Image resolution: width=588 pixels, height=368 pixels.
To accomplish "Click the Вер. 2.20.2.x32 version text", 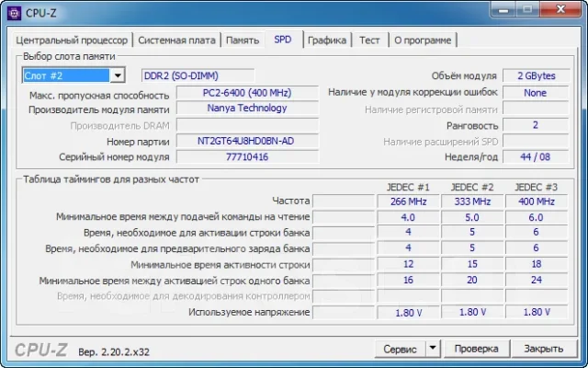I will pyautogui.click(x=114, y=351).
